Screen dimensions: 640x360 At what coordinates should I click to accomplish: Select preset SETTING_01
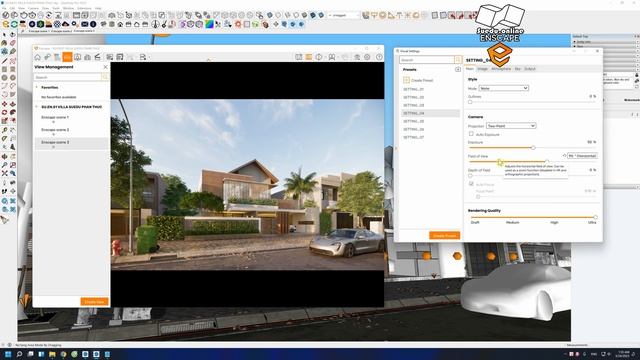413,89
